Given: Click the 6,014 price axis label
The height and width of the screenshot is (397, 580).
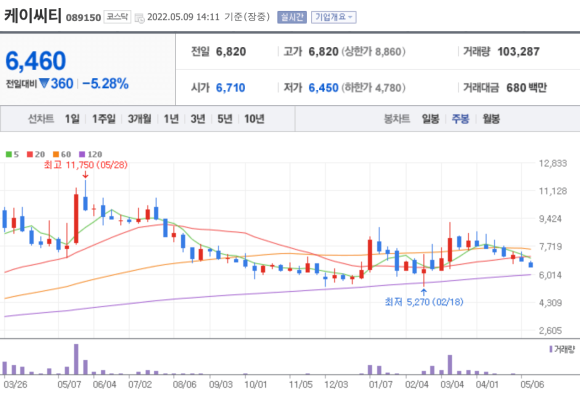Looking at the screenshot, I should click(551, 275).
